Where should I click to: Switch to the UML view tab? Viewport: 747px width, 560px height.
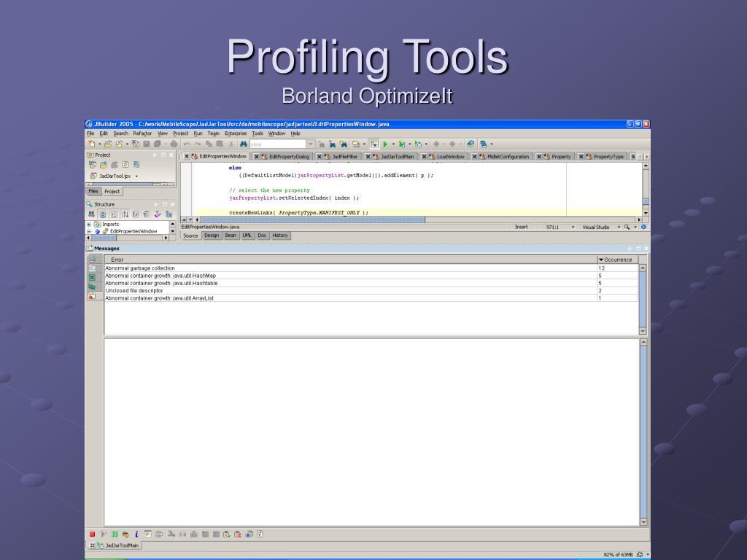pos(247,236)
